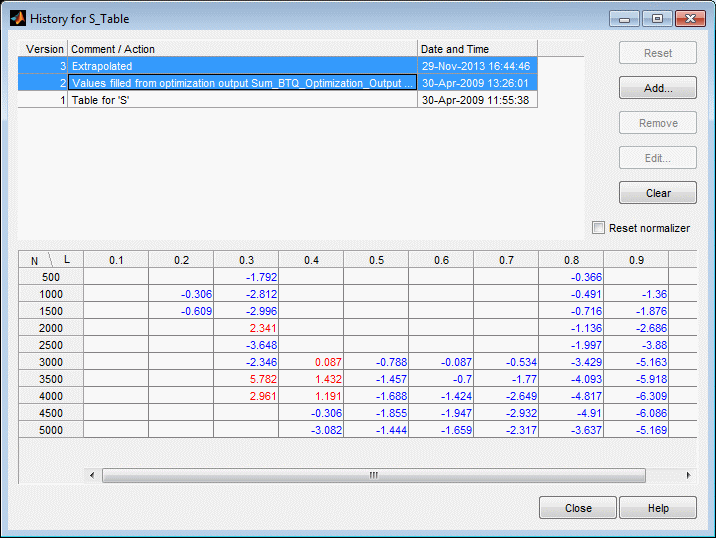Click the left arrow of horizontal scrollbar
The height and width of the screenshot is (538, 716).
click(x=92, y=475)
